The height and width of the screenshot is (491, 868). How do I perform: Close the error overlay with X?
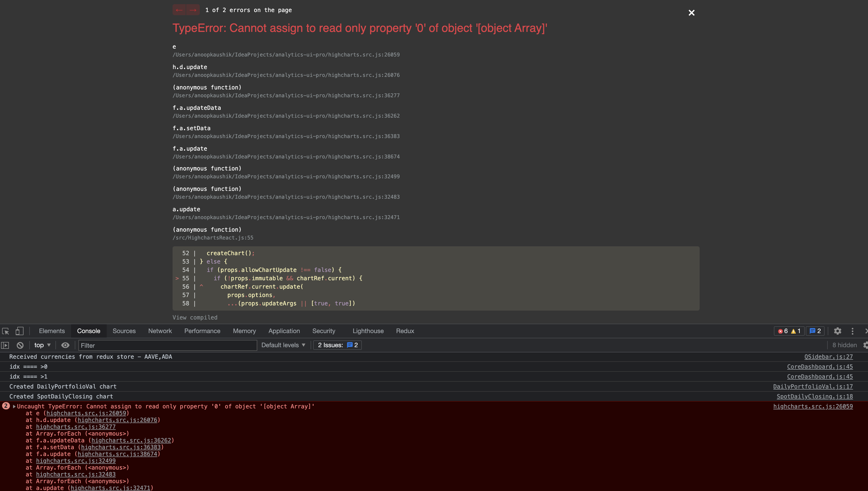coord(691,13)
